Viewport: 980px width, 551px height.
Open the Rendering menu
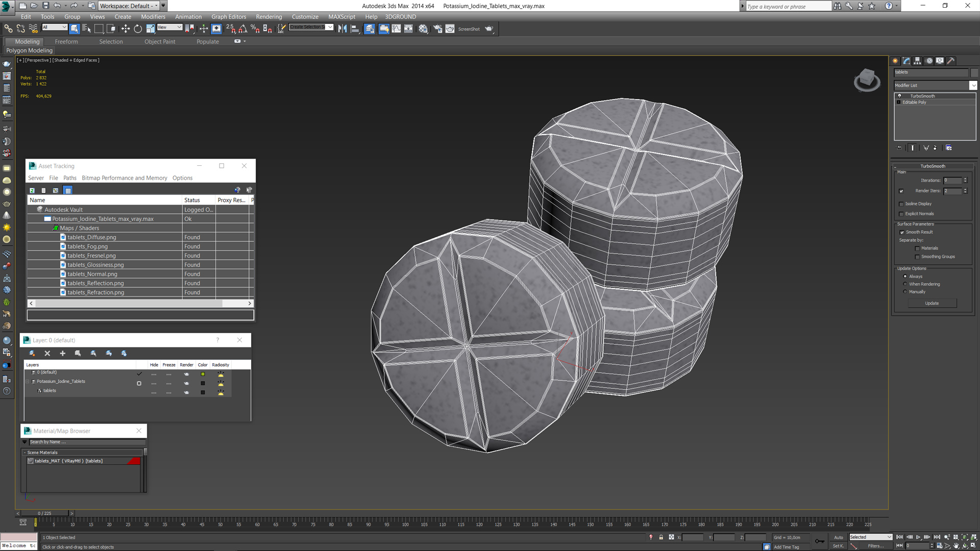click(x=268, y=17)
